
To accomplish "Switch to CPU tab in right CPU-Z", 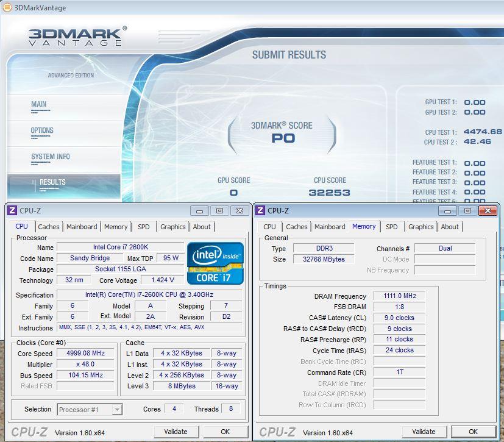I will 270,227.
